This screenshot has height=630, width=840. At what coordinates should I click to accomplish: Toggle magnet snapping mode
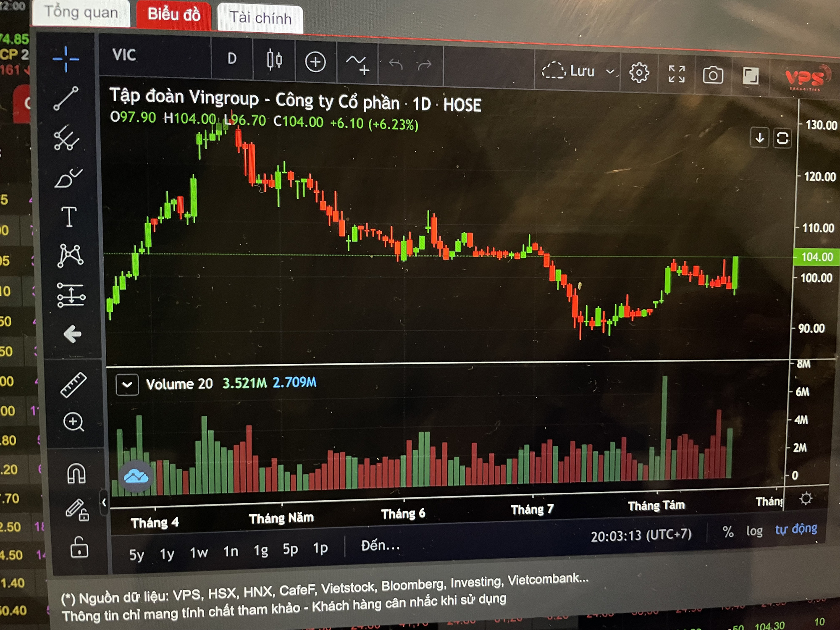pyautogui.click(x=76, y=473)
